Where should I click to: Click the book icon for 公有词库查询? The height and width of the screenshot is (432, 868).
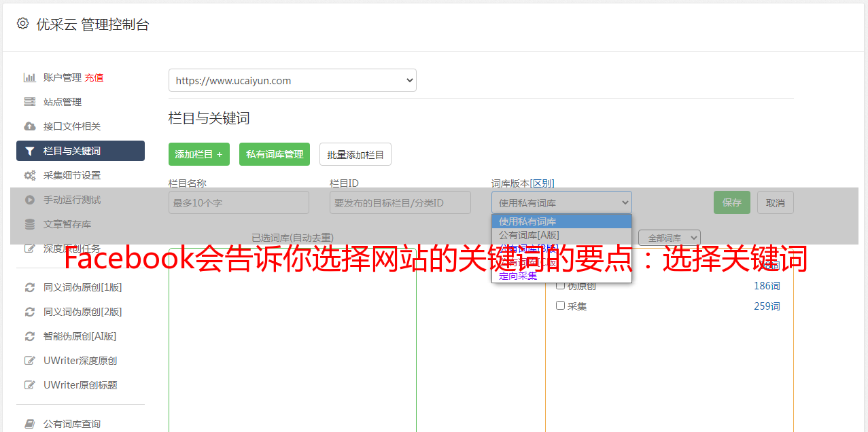point(29,424)
